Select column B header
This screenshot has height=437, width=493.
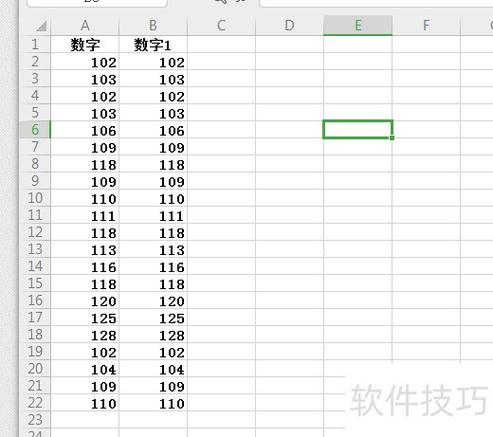pyautogui.click(x=153, y=25)
